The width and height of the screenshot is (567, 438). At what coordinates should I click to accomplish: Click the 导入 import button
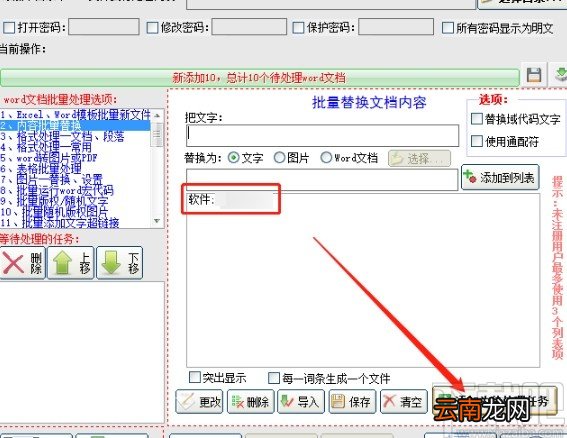[301, 401]
